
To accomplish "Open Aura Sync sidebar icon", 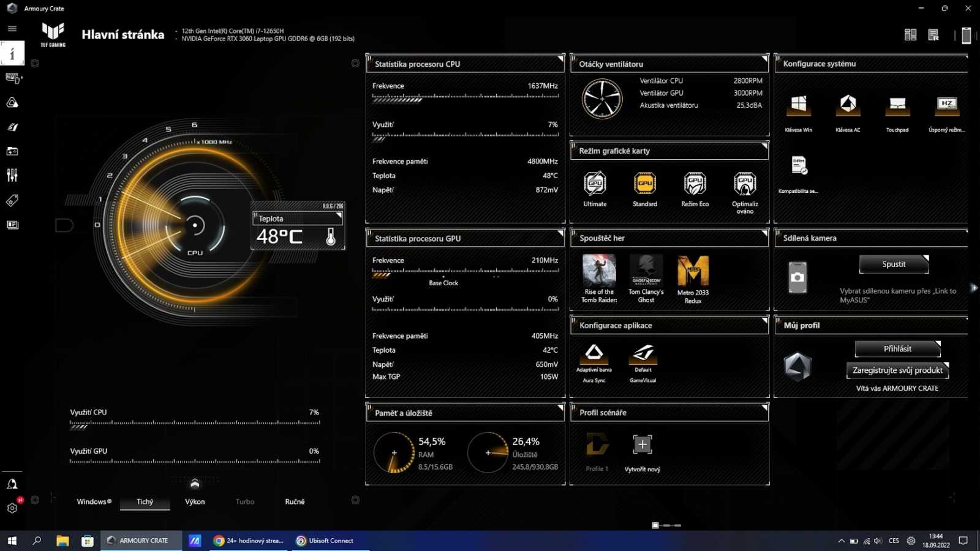I will (x=12, y=102).
